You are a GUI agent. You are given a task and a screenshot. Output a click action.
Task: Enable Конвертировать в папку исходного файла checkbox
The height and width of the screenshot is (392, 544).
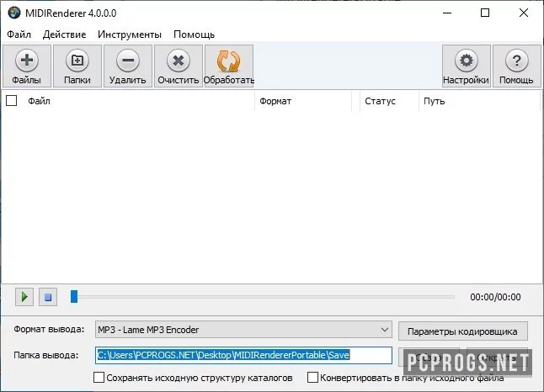[x=312, y=378]
